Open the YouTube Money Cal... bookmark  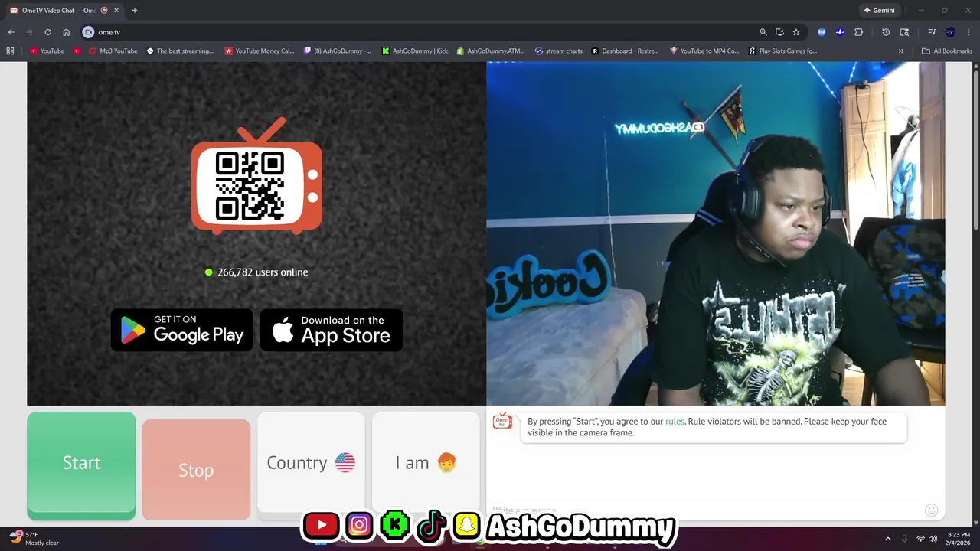point(260,51)
